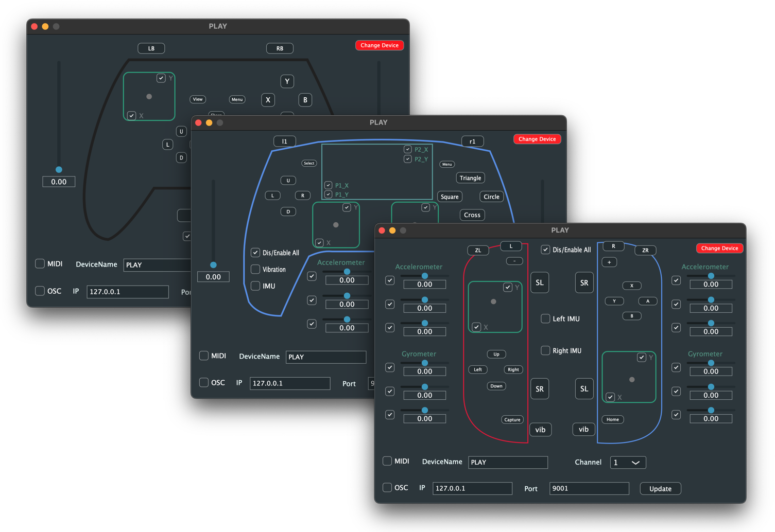Click the RB button in back window
This screenshot has height=532, width=775.
(280, 48)
